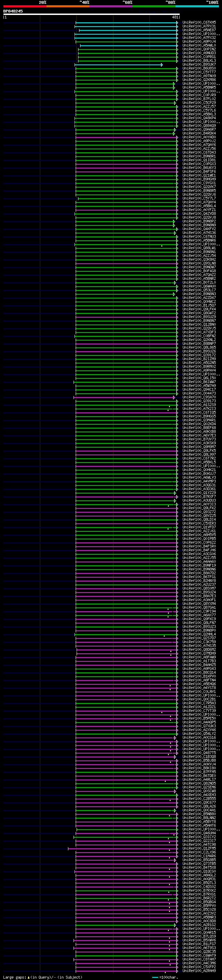
Task: Select the UniRef100_Q8L997 label
Action: coord(199,455)
